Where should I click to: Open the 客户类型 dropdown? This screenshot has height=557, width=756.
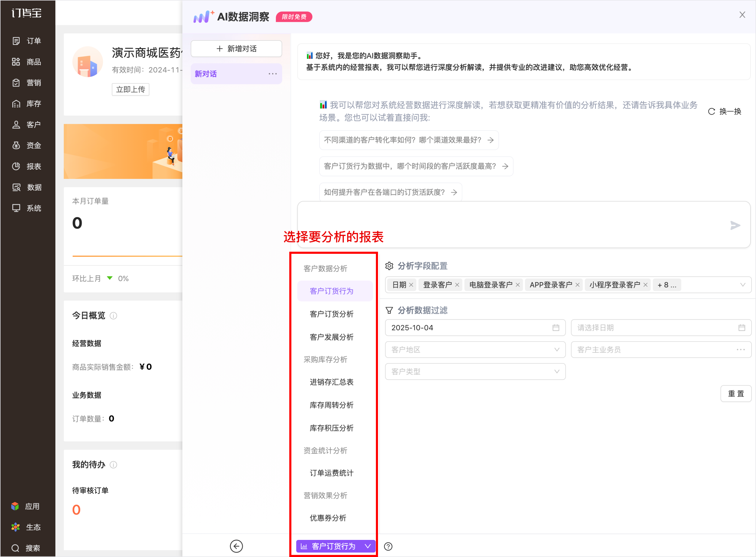pos(475,372)
